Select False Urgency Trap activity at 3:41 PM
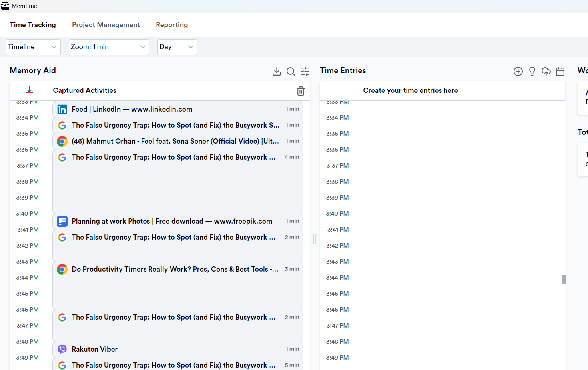 pyautogui.click(x=178, y=246)
